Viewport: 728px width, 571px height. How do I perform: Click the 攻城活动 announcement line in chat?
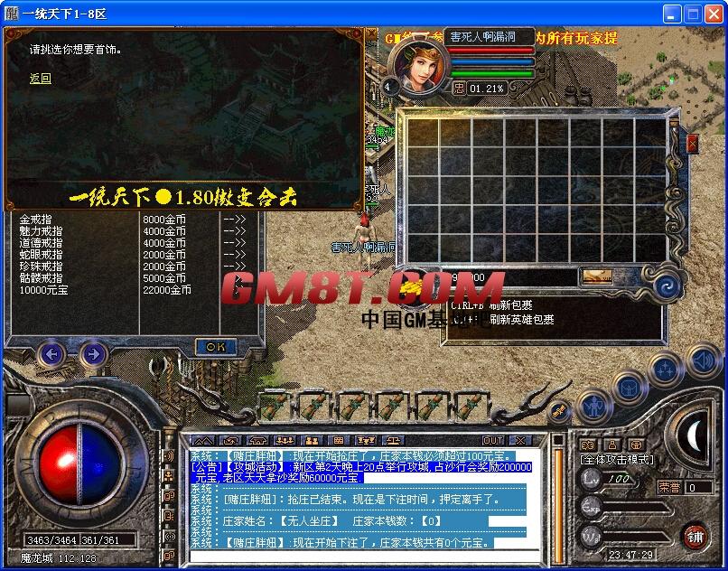tap(361, 472)
